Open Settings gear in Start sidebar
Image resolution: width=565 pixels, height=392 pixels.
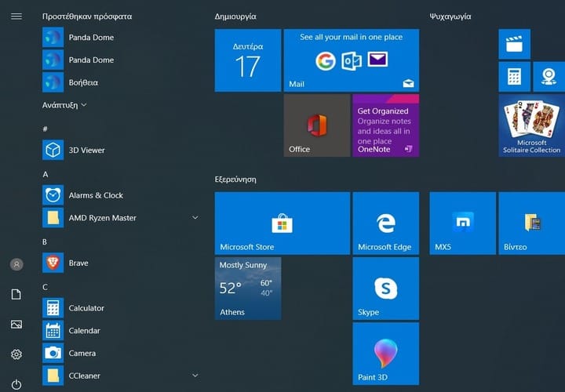(x=16, y=354)
